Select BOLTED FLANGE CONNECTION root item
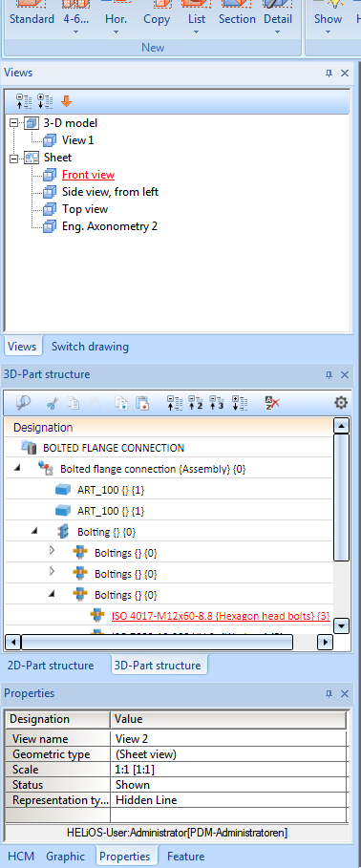 pos(114,447)
